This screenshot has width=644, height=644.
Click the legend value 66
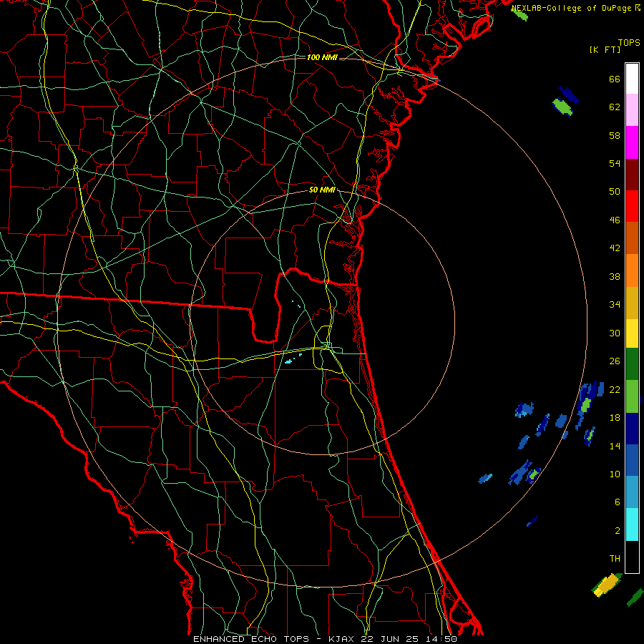point(615,79)
